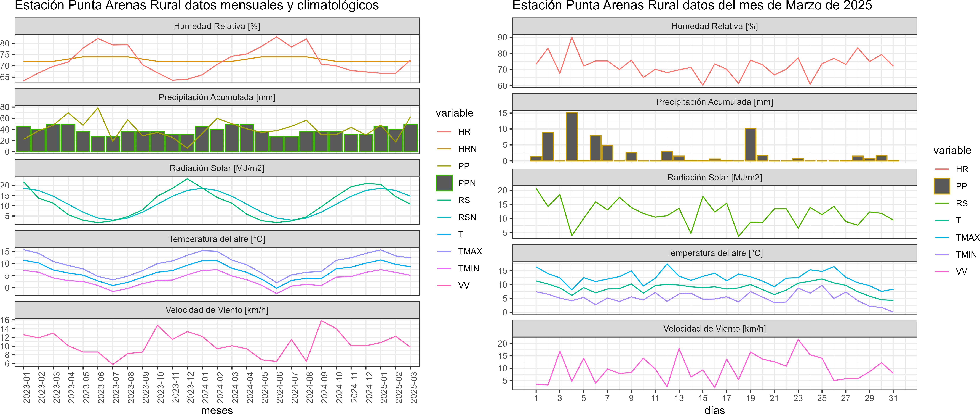980x414 pixels.
Task: Click the '2023-12' x-axis month label
Action: click(x=190, y=387)
